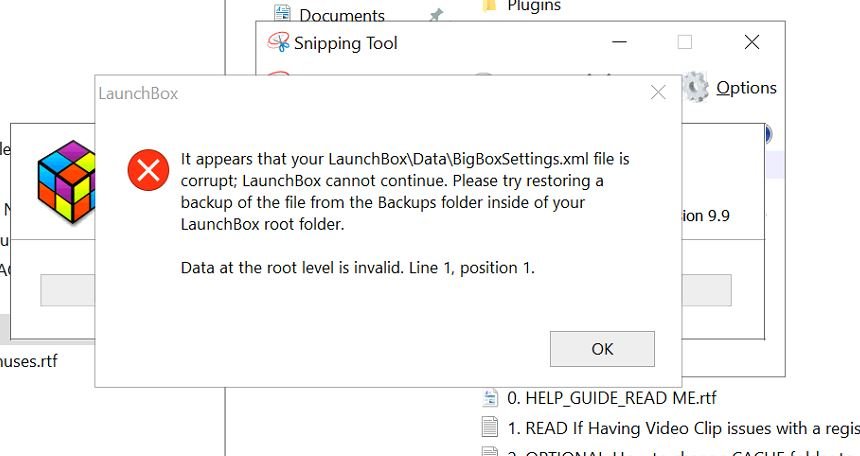The image size is (860, 456).
Task: Click the pin icon beside Documents
Action: tap(435, 16)
